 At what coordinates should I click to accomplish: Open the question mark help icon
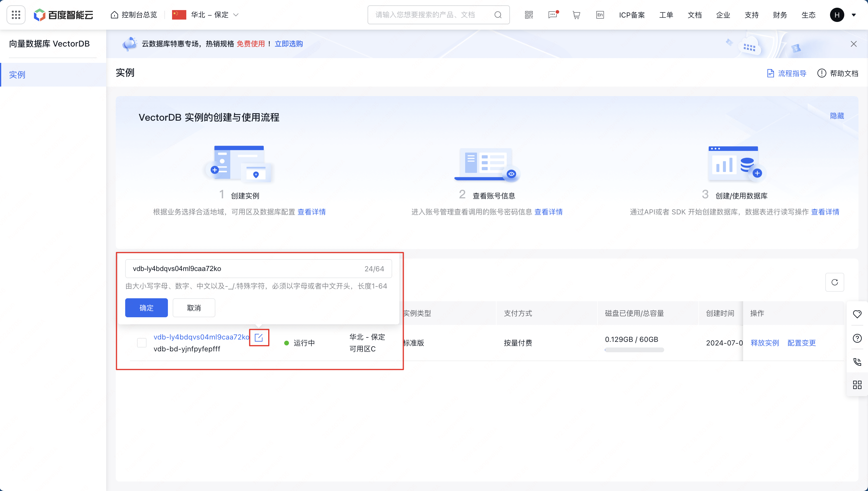tap(857, 338)
